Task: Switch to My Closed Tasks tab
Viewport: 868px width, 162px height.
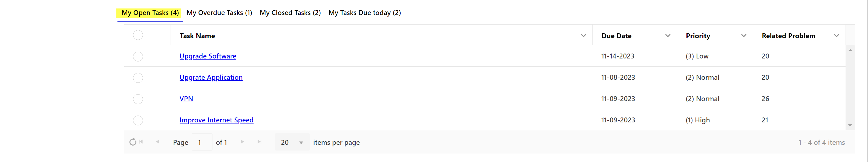Action: (290, 13)
